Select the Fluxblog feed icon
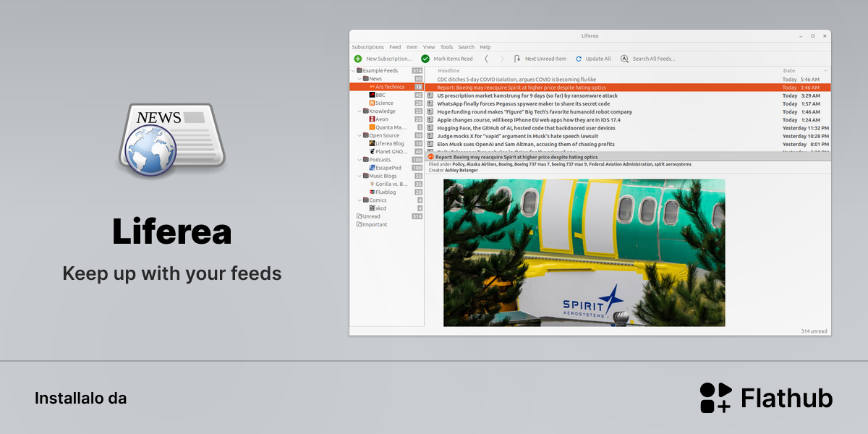Screen dimensions: 868x434 coord(372,192)
